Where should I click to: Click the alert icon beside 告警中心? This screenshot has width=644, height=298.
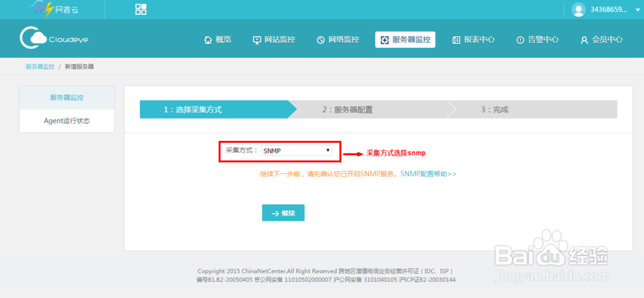pyautogui.click(x=520, y=40)
